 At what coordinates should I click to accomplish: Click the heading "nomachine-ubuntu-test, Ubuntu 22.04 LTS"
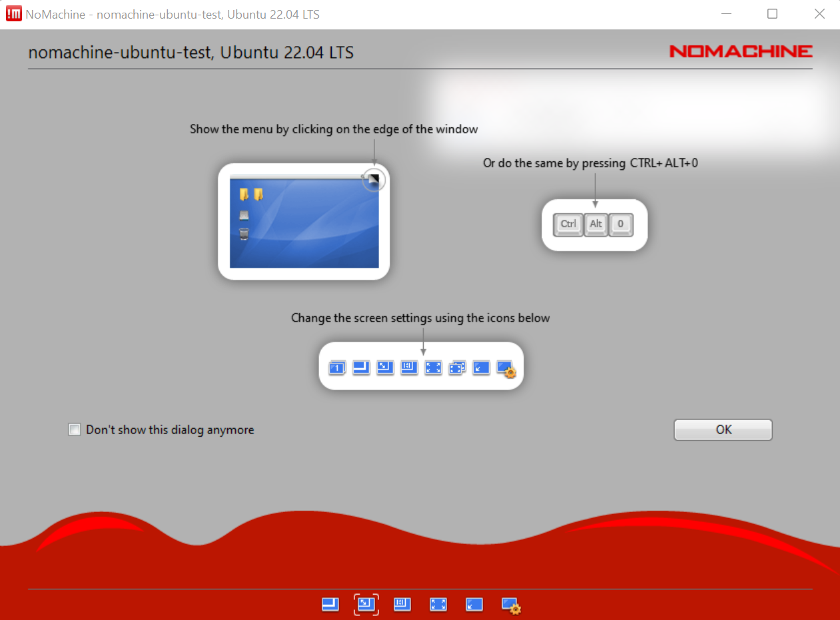pos(191,52)
